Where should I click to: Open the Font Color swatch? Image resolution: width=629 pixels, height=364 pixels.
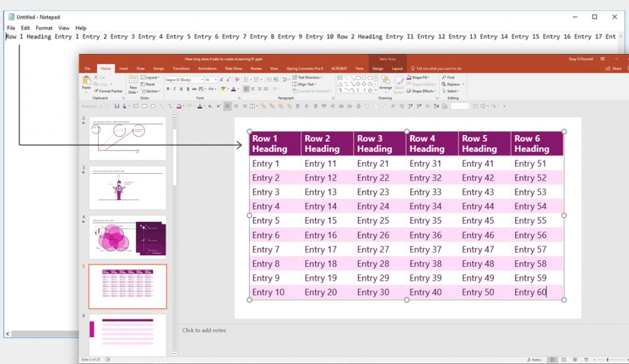coord(234,89)
